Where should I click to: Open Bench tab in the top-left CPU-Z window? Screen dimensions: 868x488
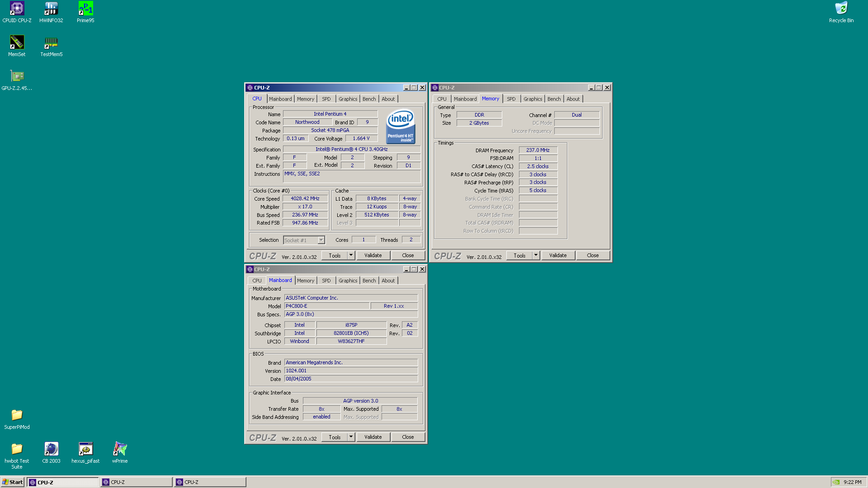point(369,99)
